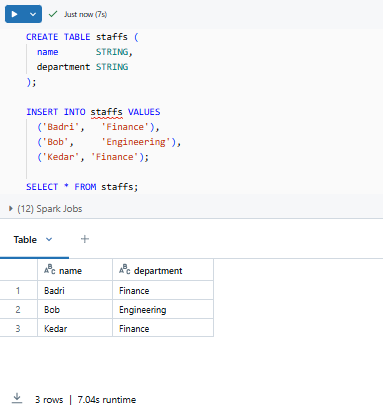This screenshot has width=383, height=410.
Task: Click row number 1 in results table
Action: pos(18,290)
